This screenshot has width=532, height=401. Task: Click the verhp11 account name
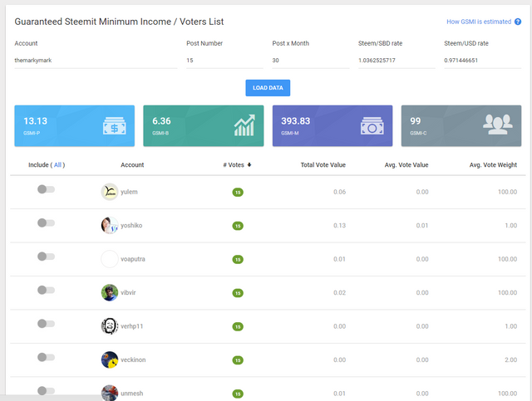(131, 326)
